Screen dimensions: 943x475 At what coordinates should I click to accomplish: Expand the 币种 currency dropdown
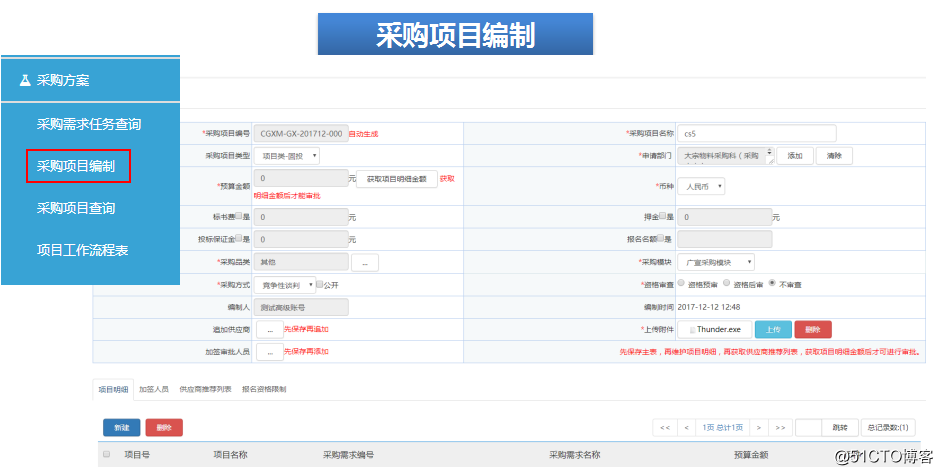[703, 186]
